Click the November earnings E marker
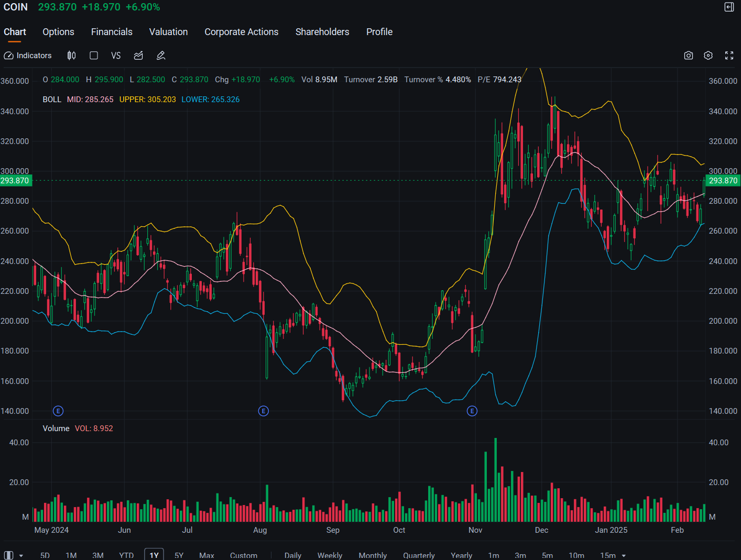This screenshot has height=560, width=741. (x=472, y=411)
